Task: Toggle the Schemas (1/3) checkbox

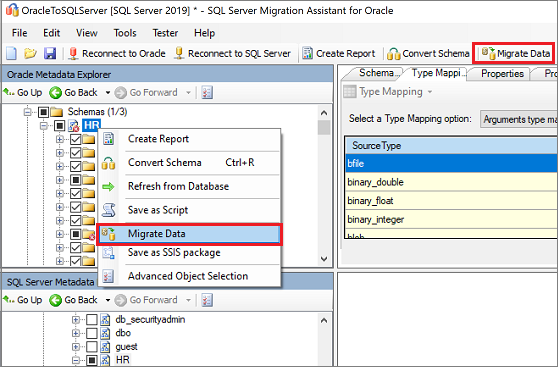Action: (x=43, y=112)
